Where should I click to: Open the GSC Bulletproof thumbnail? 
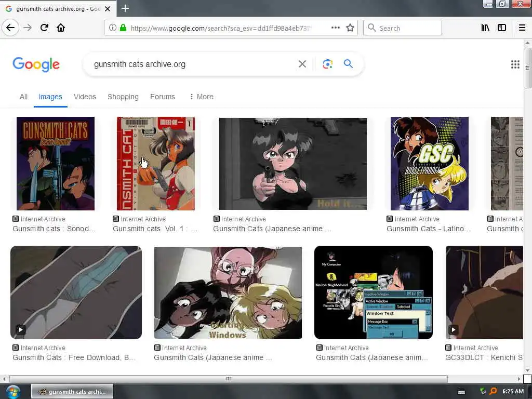click(x=430, y=164)
